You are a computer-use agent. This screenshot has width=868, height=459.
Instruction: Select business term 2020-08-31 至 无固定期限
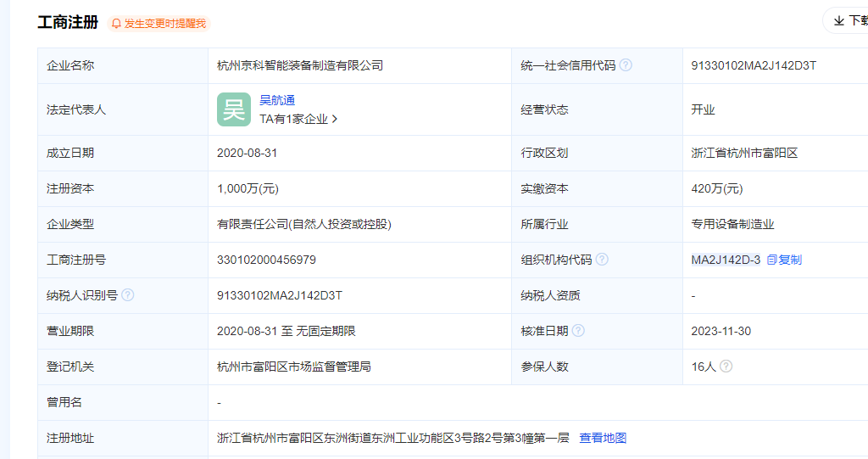(287, 331)
